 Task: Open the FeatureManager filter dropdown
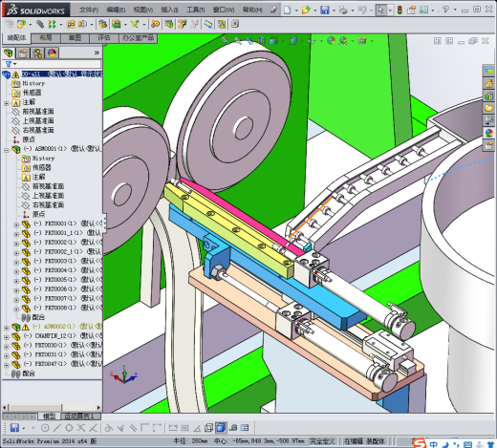tap(11, 64)
